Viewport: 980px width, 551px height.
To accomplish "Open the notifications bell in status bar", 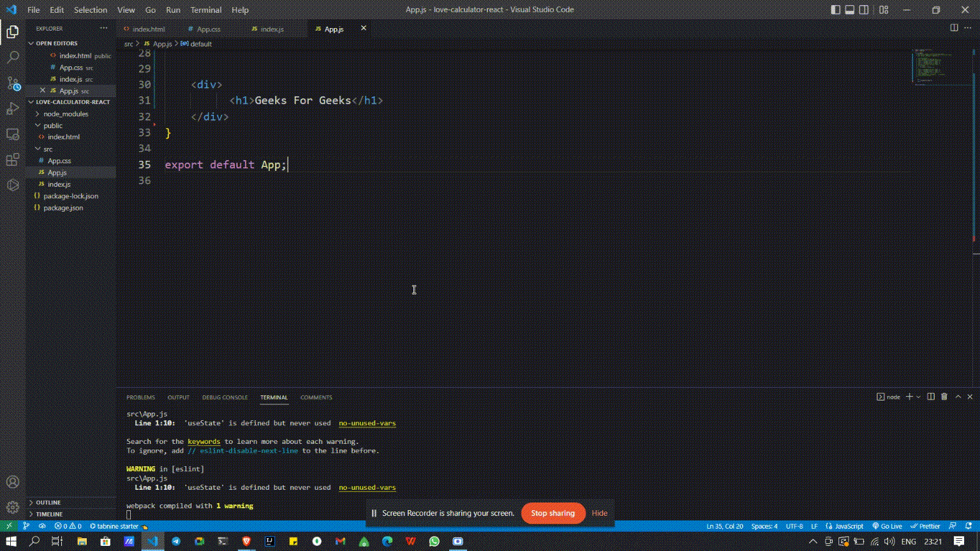I will tap(969, 526).
